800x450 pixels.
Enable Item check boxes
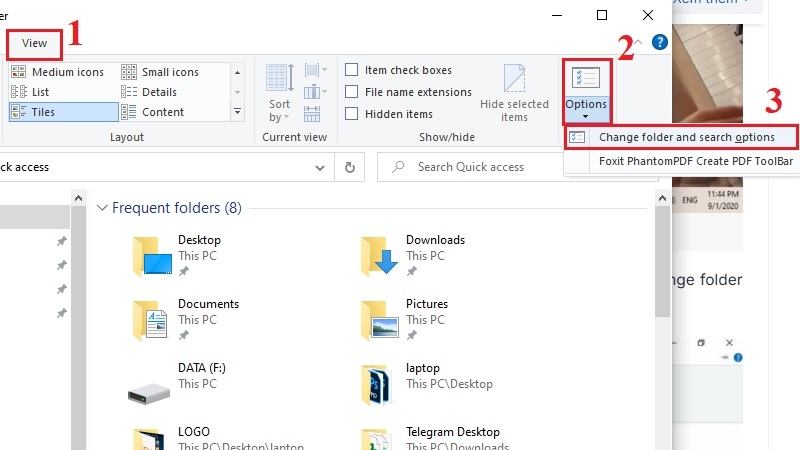[x=352, y=69]
